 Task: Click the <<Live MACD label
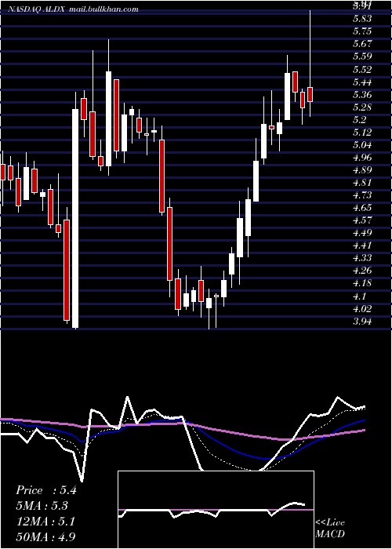point(330,528)
